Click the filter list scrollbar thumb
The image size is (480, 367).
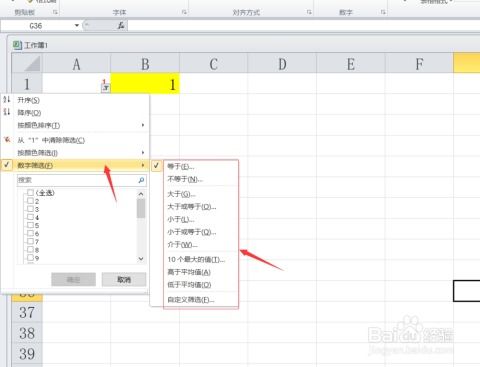(x=141, y=208)
